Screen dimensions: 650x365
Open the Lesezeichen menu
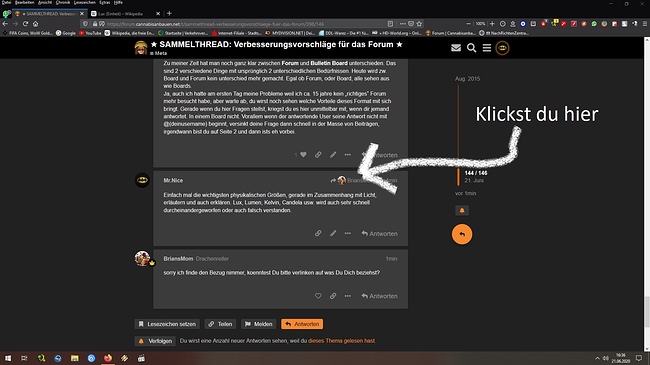coord(85,2)
